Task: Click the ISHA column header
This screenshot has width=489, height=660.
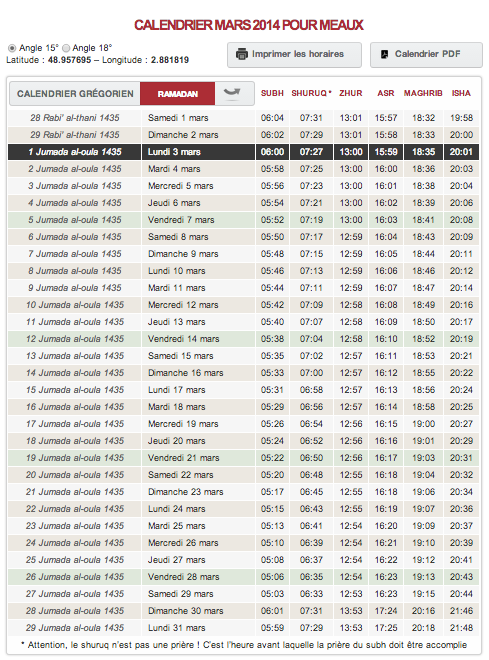Action: point(461,93)
